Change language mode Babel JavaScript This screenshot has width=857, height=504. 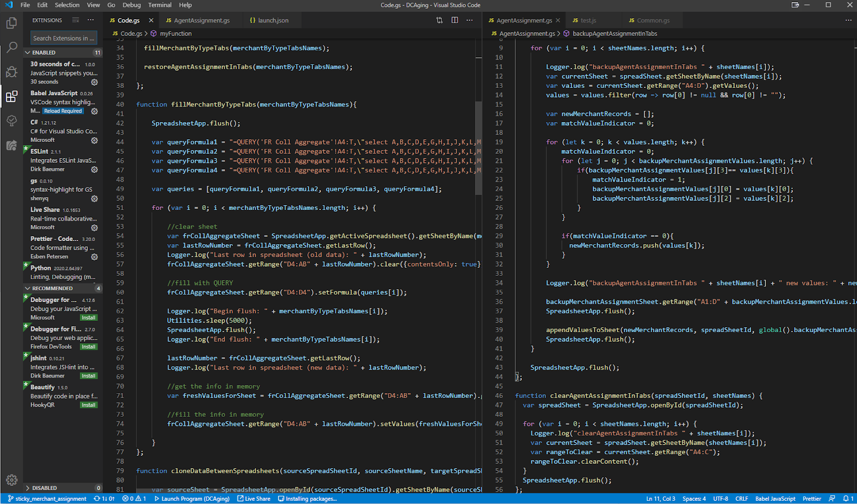[x=775, y=499]
